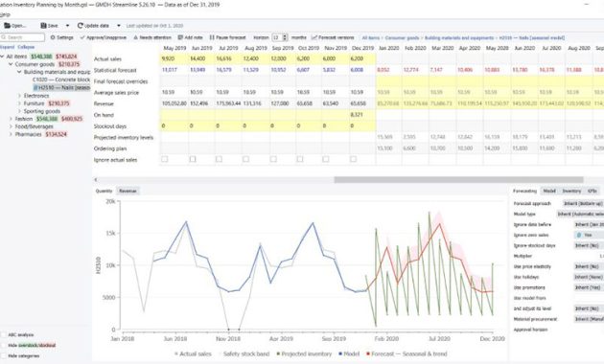Tick Ignore actual sales for Jul 2019
The image size is (604, 364).
pyautogui.click(x=219, y=159)
